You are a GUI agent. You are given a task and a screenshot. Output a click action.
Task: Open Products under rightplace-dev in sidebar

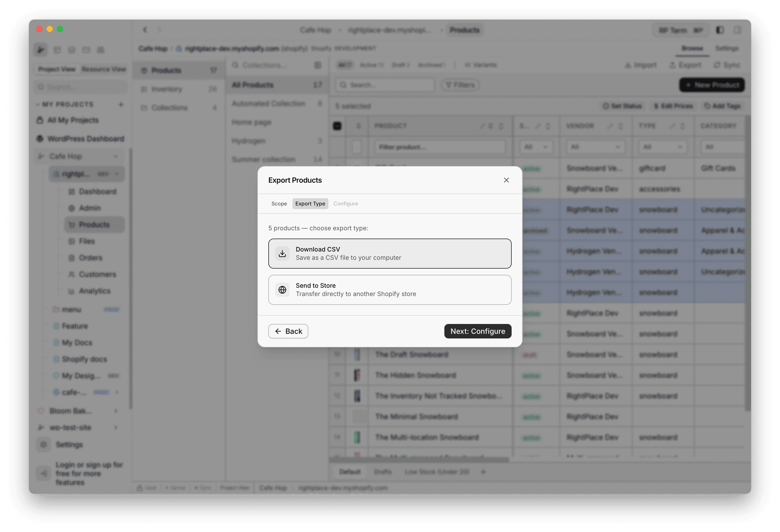94,225
